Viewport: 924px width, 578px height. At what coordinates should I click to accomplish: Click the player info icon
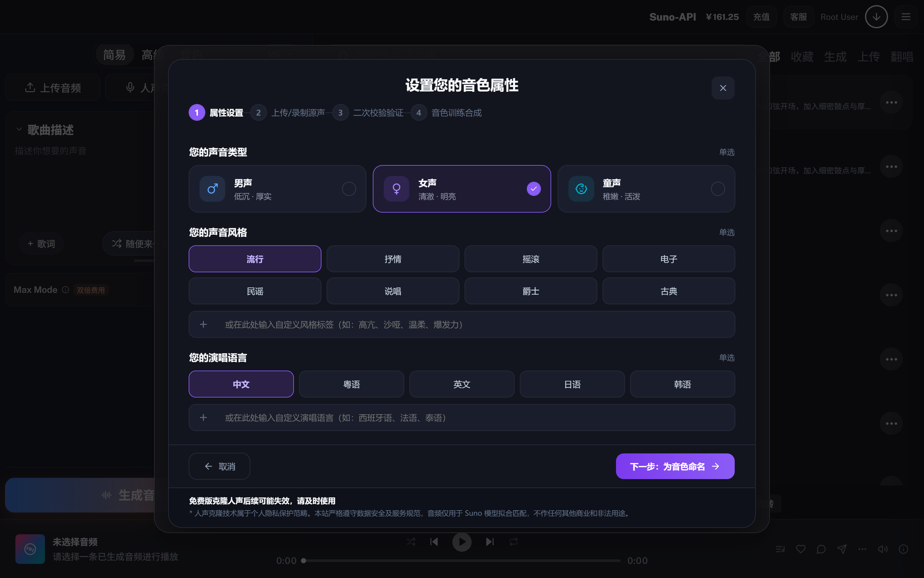tap(903, 549)
